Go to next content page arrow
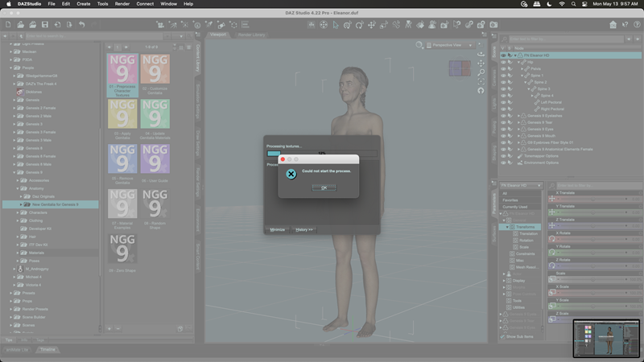 coord(126,47)
